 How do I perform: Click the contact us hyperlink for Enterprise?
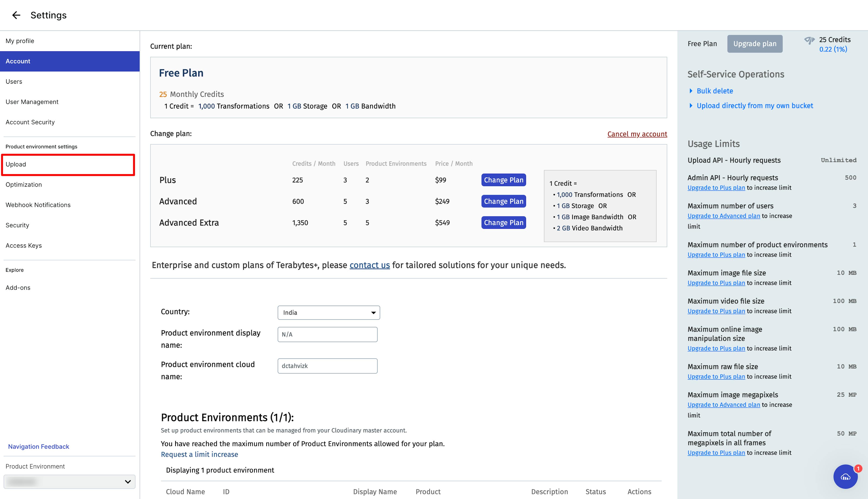point(369,265)
